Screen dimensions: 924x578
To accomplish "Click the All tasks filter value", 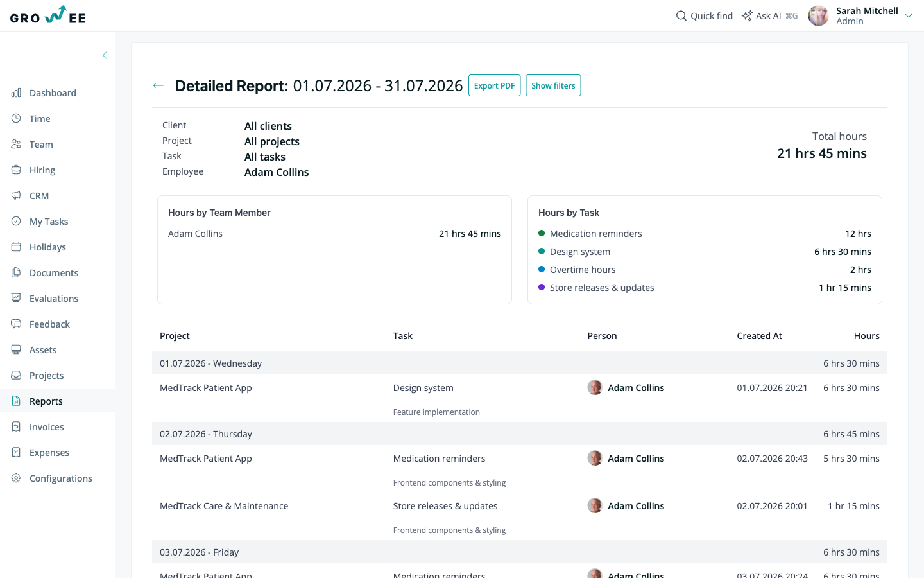I will [x=265, y=157].
